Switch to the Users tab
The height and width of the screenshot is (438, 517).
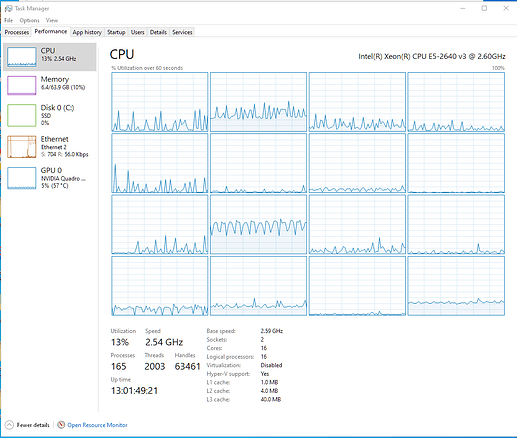point(138,32)
